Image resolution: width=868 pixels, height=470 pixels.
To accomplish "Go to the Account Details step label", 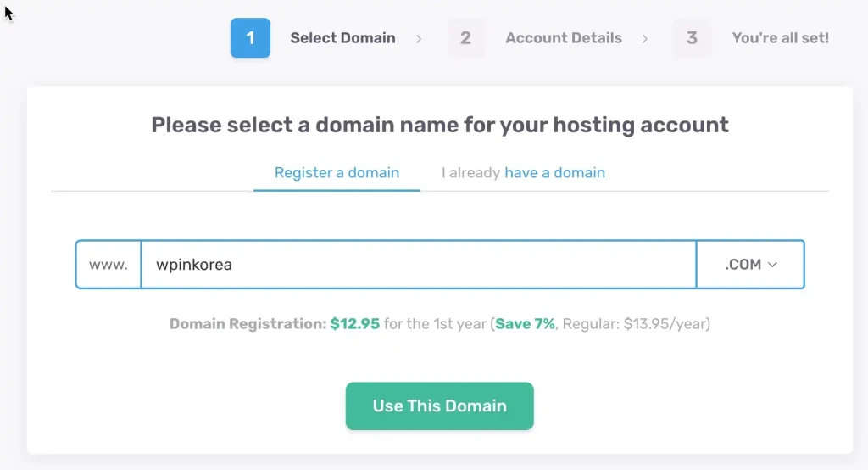I will (x=564, y=38).
